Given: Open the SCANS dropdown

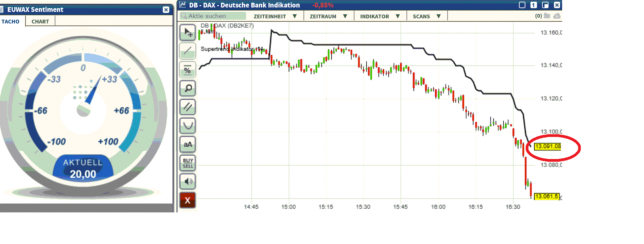Looking at the screenshot, I should click(x=427, y=16).
